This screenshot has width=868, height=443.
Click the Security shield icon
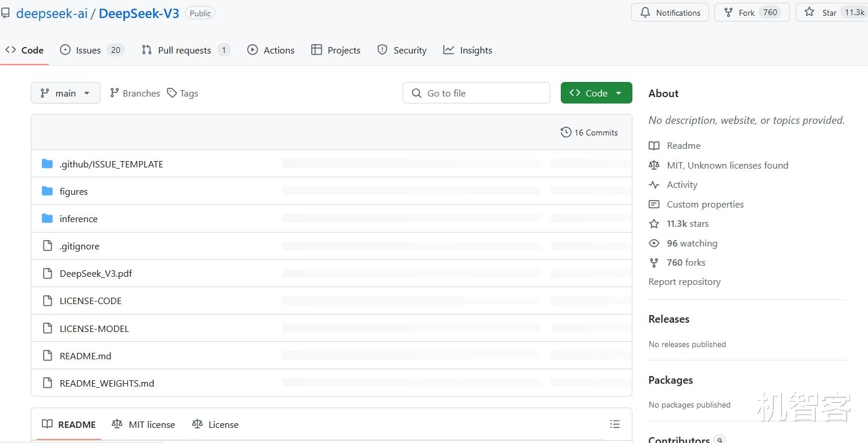pyautogui.click(x=382, y=50)
